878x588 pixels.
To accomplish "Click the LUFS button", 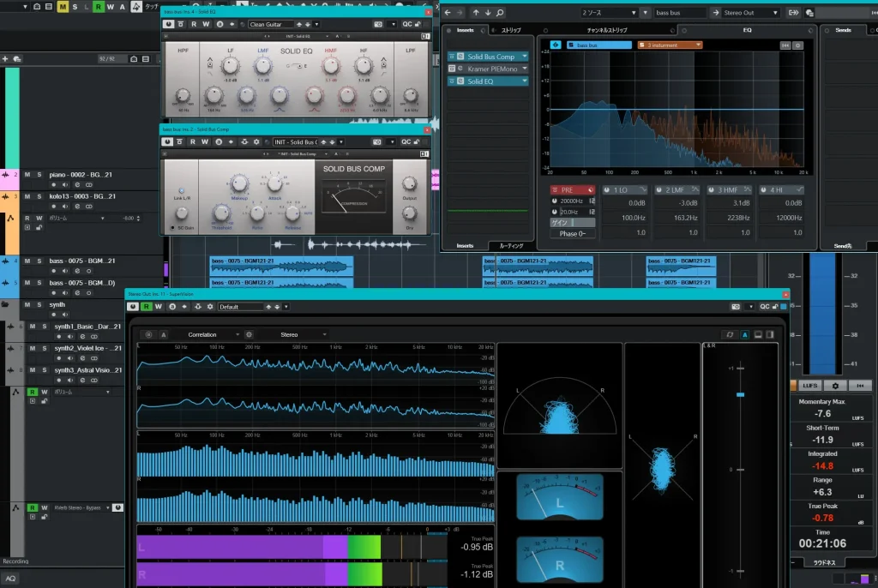I will click(x=810, y=386).
